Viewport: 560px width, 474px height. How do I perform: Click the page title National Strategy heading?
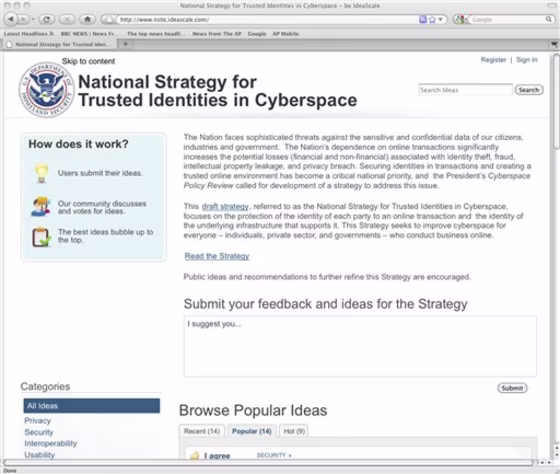[217, 91]
